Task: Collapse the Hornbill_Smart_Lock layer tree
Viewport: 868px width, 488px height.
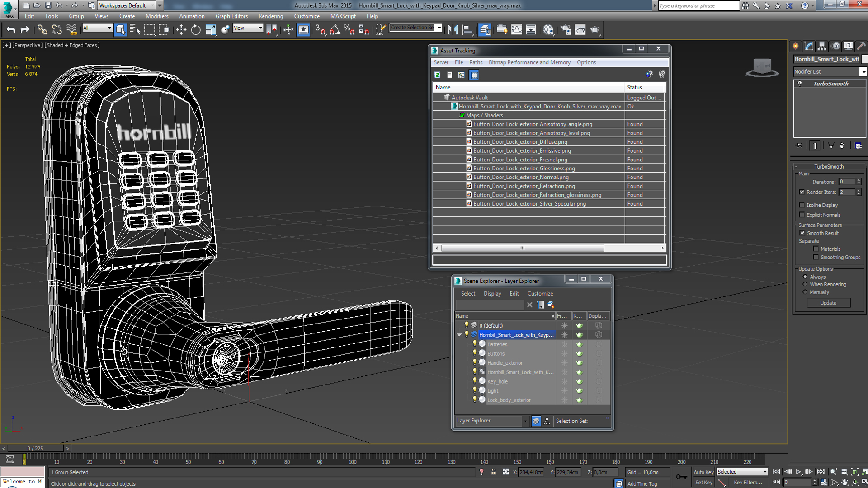Action: 459,335
